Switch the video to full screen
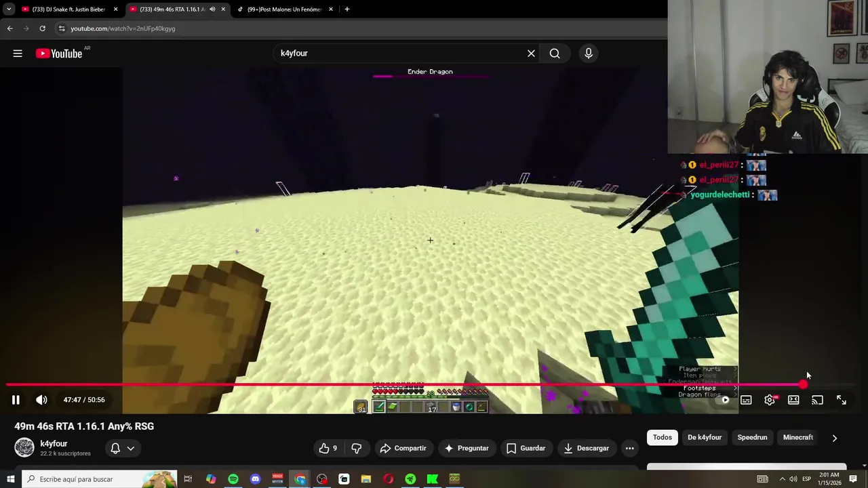Viewport: 868px width, 488px height. 841,400
